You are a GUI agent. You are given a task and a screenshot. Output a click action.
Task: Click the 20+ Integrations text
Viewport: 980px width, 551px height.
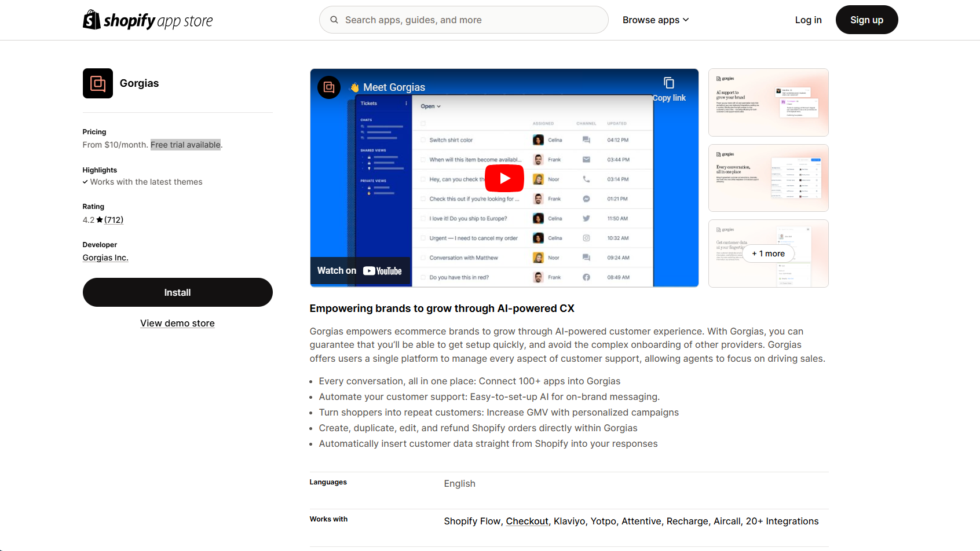tap(782, 521)
